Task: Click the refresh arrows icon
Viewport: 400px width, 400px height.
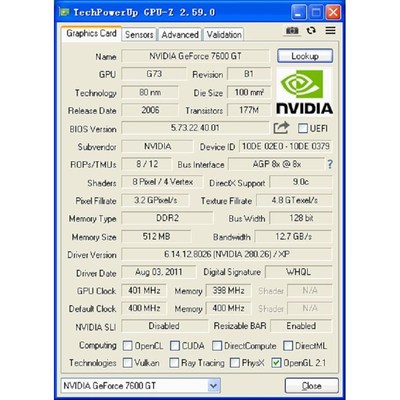Action: [x=311, y=31]
